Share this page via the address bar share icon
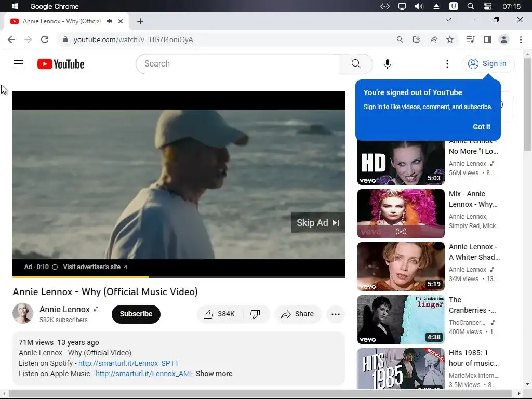Screen dimensions: 532x399 tap(433, 39)
